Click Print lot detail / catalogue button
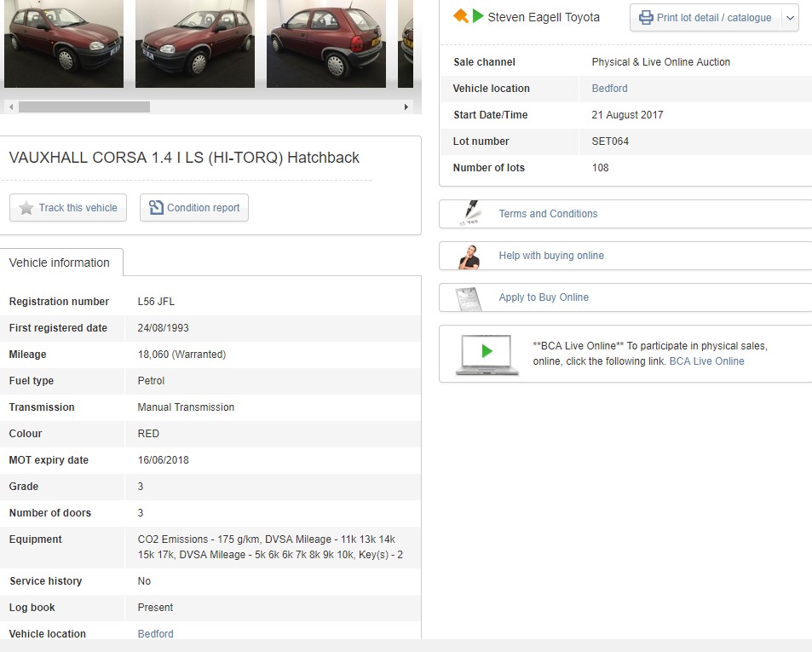 coord(705,18)
